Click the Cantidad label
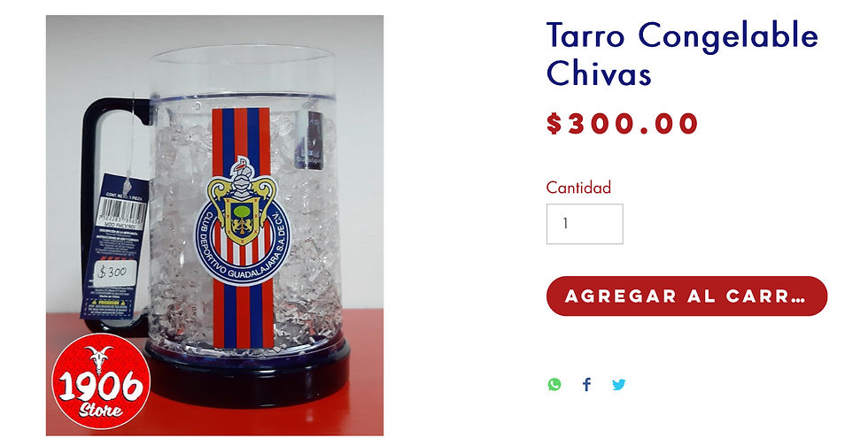868x446 pixels. coord(578,187)
